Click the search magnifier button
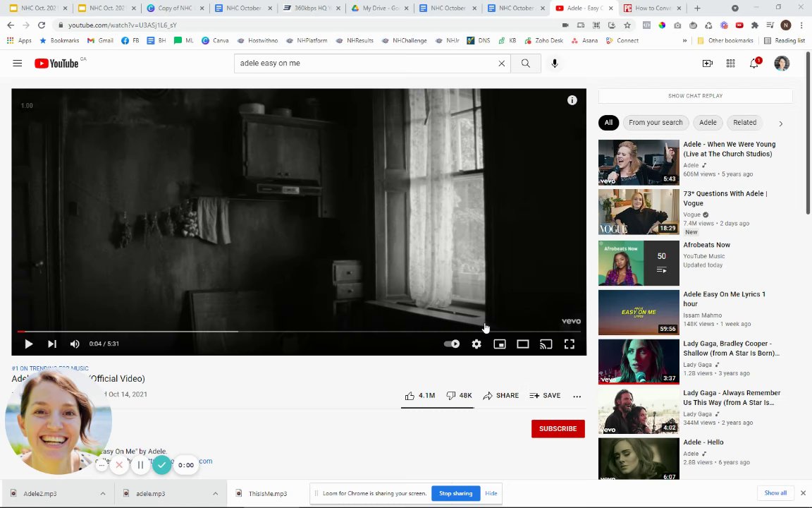812x508 pixels. 526,64
